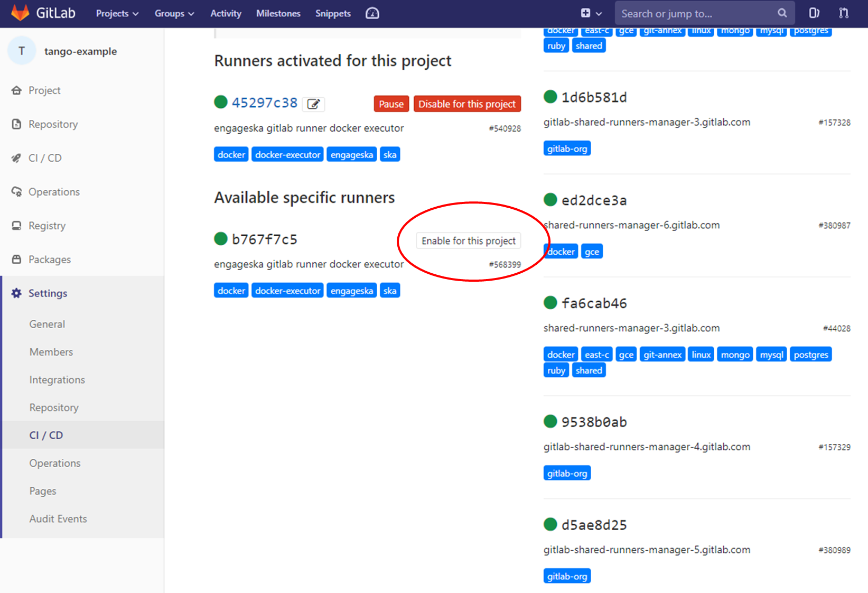Expand the Groups dropdown menu
Screen dimensions: 868x593
click(x=174, y=14)
